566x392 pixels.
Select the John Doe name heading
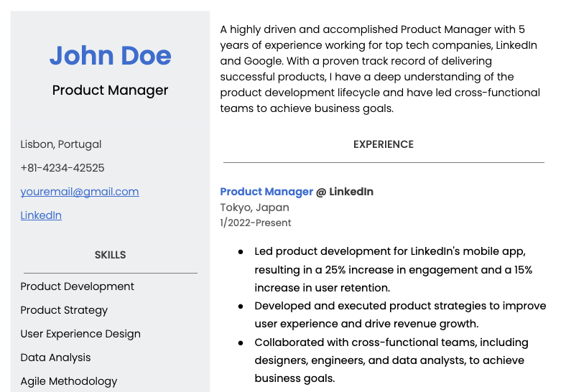tap(110, 55)
